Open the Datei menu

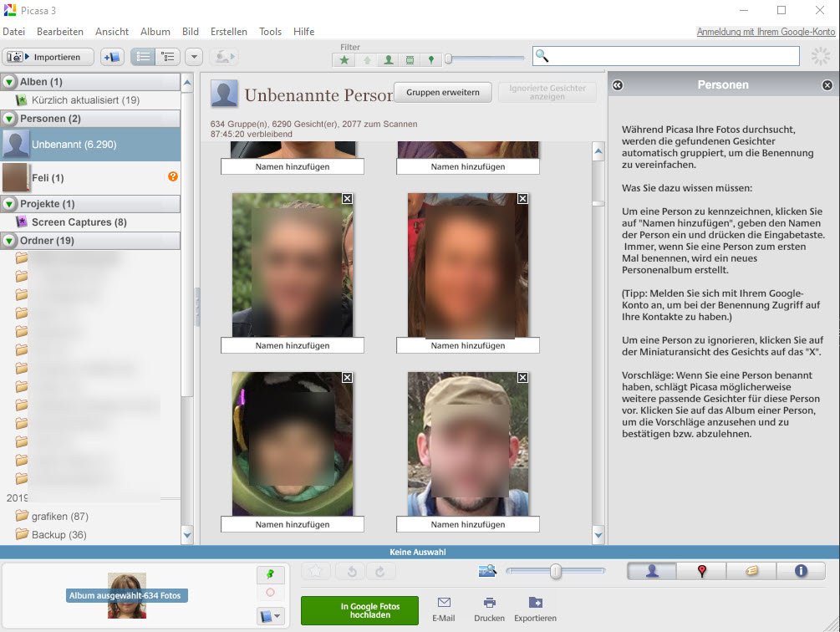point(14,32)
